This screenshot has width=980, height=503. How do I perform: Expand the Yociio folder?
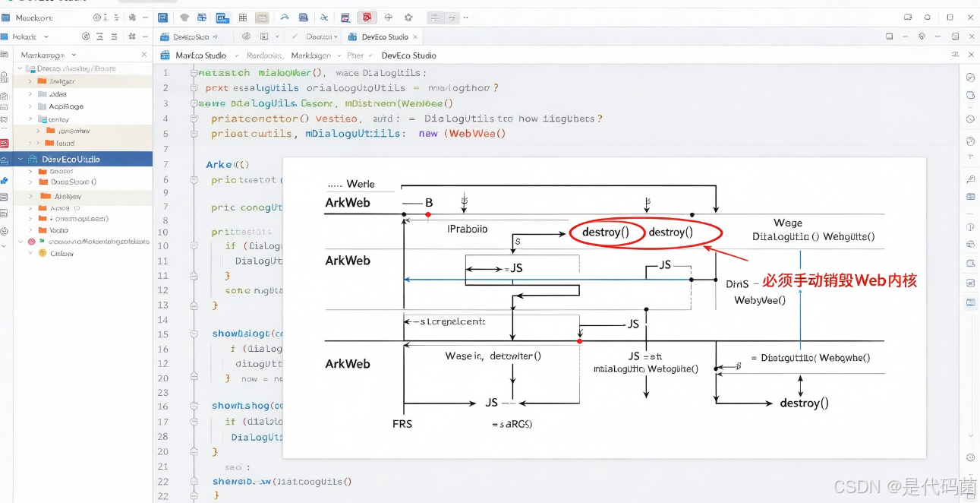point(30,230)
